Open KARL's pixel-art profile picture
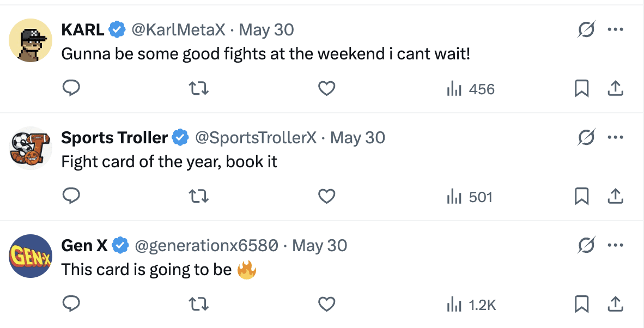Viewport: 644px width, 328px height. point(31,41)
